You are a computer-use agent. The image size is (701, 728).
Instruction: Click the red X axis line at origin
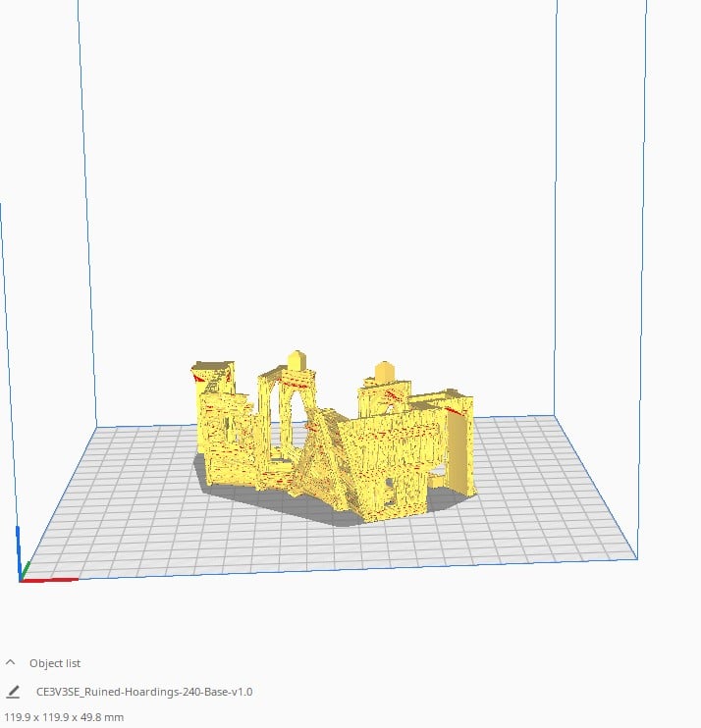pyautogui.click(x=49, y=580)
